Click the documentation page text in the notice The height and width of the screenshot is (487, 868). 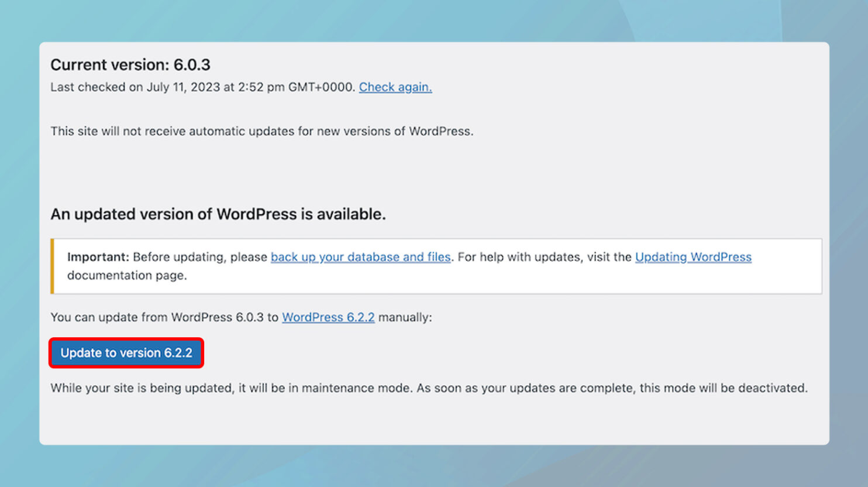pos(127,275)
